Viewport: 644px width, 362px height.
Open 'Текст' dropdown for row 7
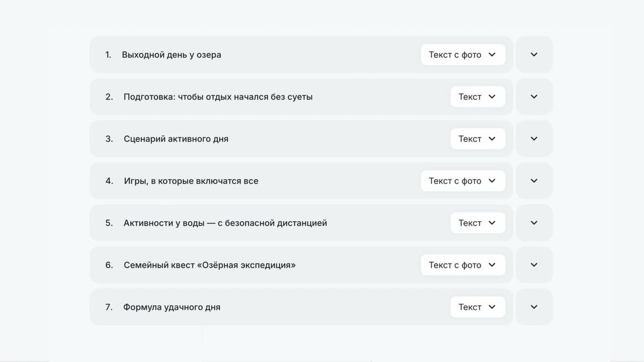(477, 307)
